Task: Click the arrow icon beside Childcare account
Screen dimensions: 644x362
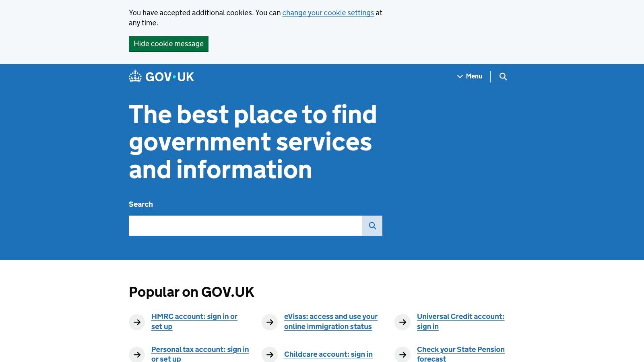Action: (270, 355)
